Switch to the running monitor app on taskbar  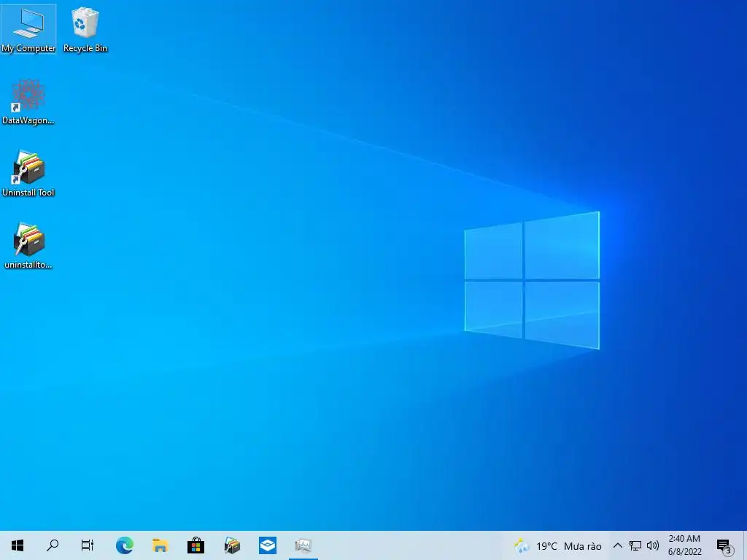pyautogui.click(x=303, y=545)
